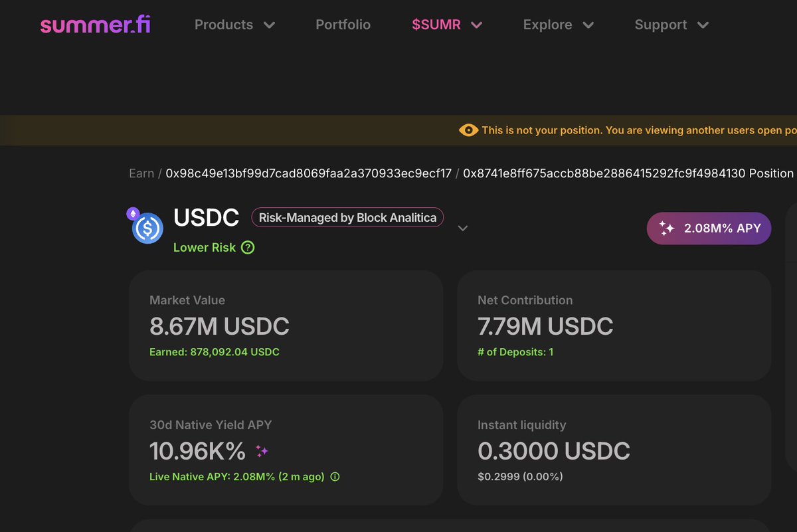Click the USDC token icon
The image size is (797, 532).
coord(147,228)
